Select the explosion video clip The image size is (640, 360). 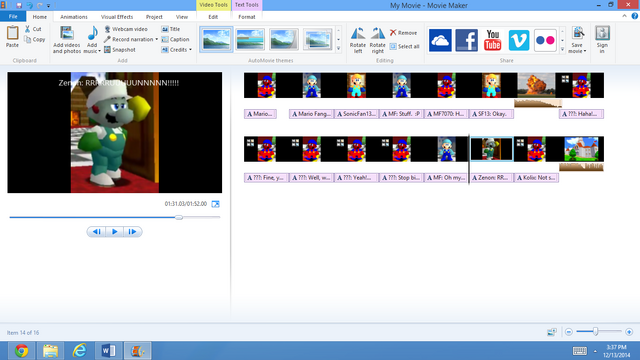click(x=536, y=85)
